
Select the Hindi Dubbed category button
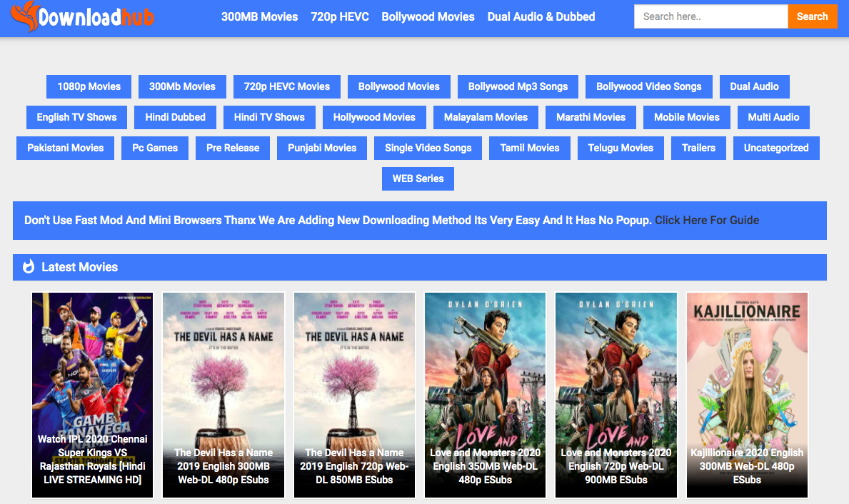click(175, 117)
